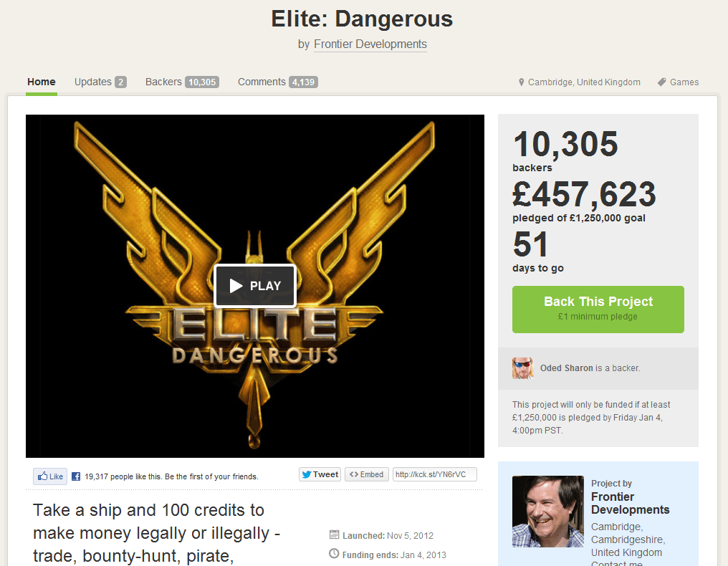Click the Facebook Like thumbs-up button
Image resolution: width=728 pixels, height=566 pixels.
(50, 476)
